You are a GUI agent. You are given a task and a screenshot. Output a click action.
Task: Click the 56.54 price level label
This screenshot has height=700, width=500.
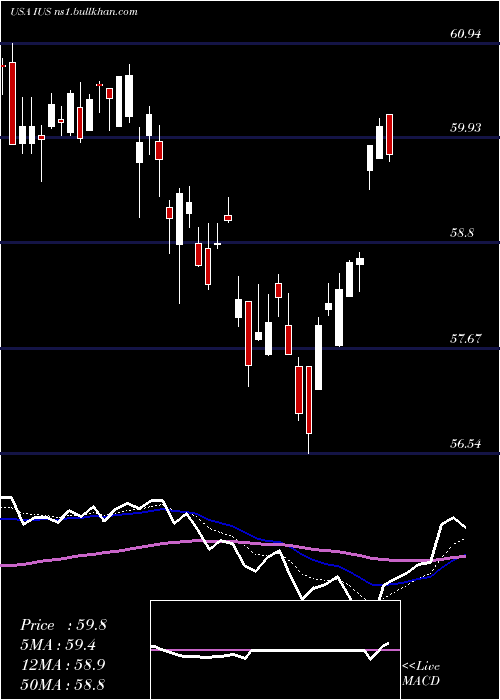pos(466,444)
